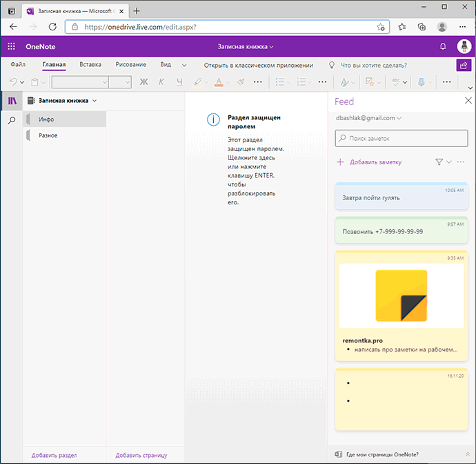Open the OneNote app launcher grid
Viewport: 476px width, 464px height.
11,46
